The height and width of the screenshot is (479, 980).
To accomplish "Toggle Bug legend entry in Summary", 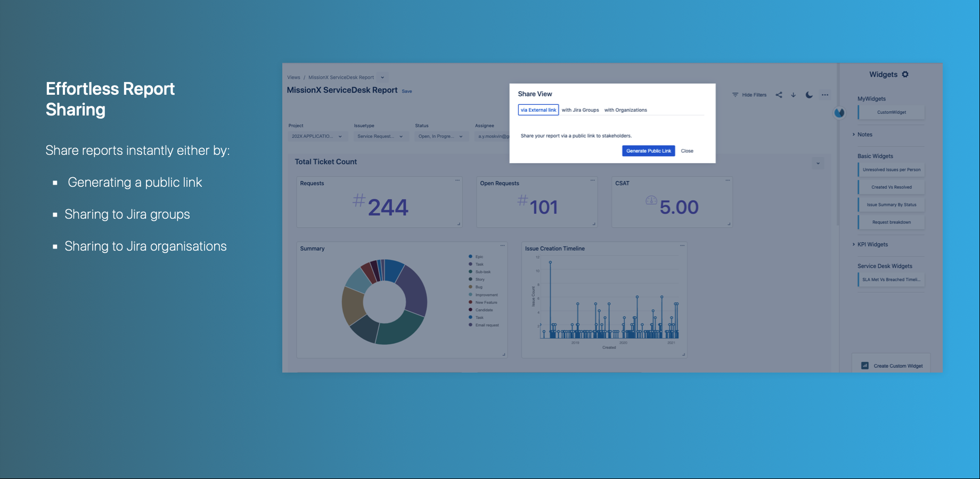I will click(x=475, y=287).
